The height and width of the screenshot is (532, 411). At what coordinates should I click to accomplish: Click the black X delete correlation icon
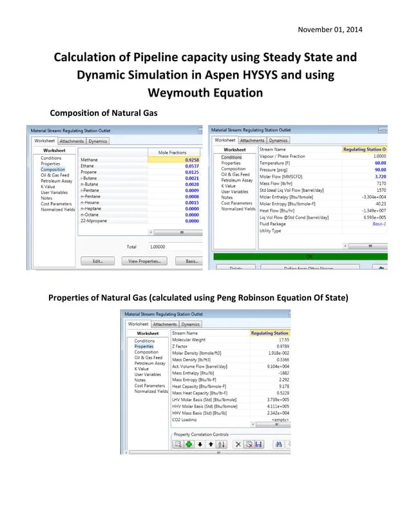tap(238, 444)
